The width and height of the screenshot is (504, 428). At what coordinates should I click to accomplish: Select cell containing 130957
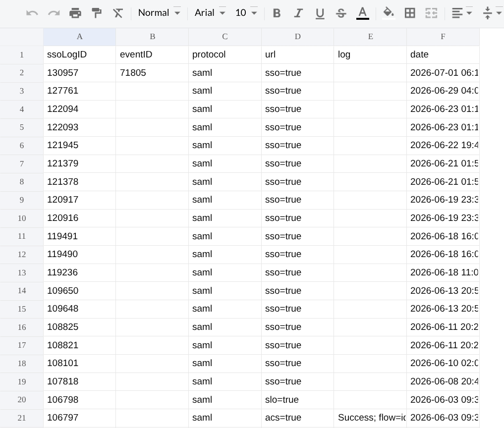point(79,73)
